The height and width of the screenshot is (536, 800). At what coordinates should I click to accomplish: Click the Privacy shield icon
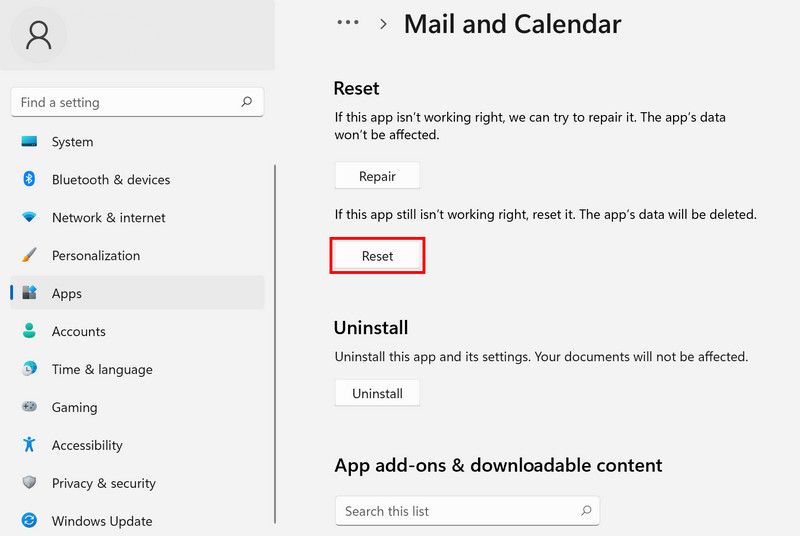tap(29, 482)
